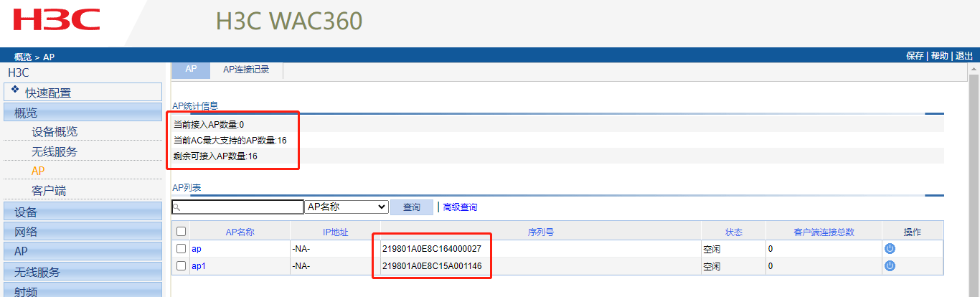Click the power icon for AP ap

890,248
